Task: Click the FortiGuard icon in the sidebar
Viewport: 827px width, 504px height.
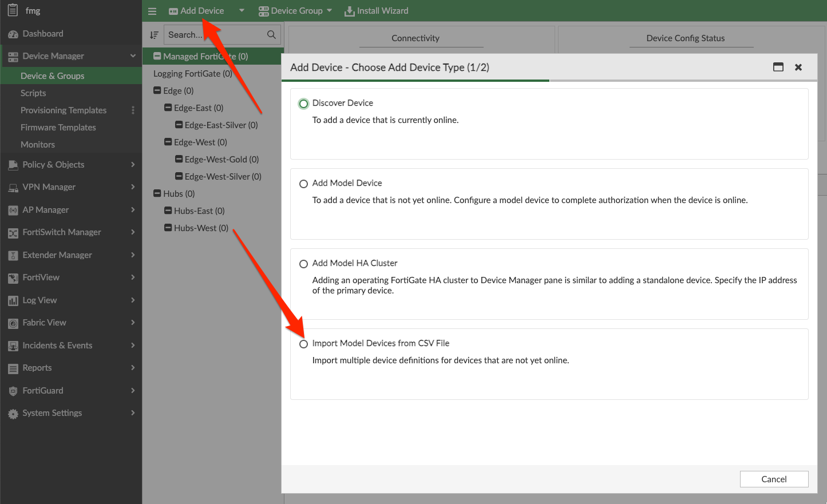Action: 13,390
